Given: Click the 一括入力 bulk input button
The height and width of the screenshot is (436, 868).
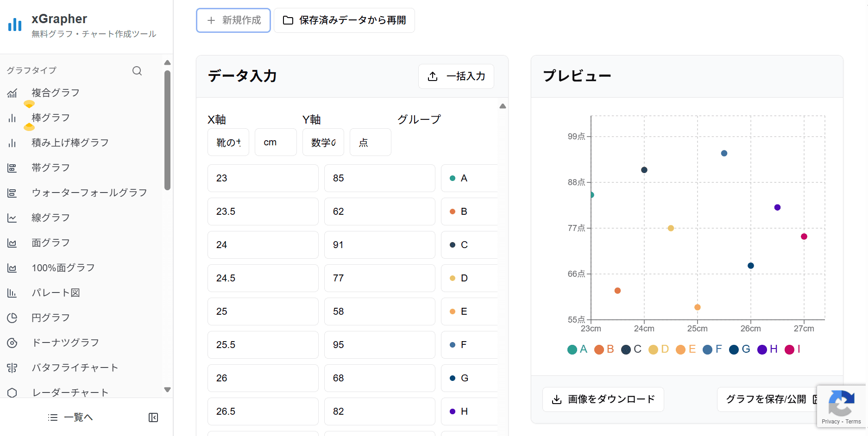Looking at the screenshot, I should click(x=456, y=76).
